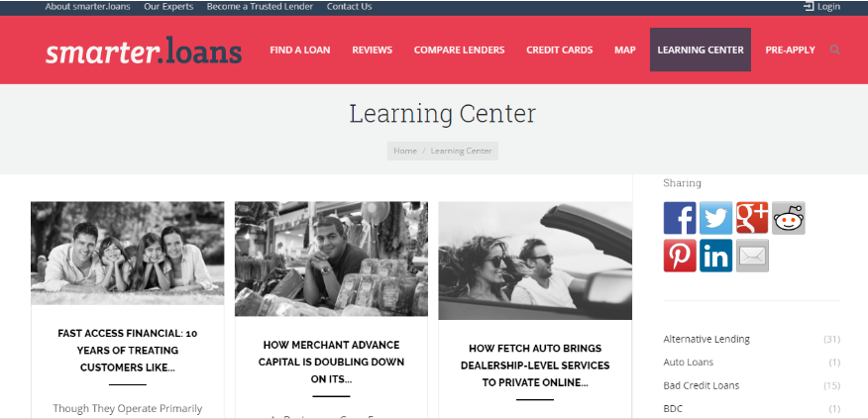Open the Find a Loan menu
The width and height of the screenshot is (868, 419).
click(x=300, y=50)
